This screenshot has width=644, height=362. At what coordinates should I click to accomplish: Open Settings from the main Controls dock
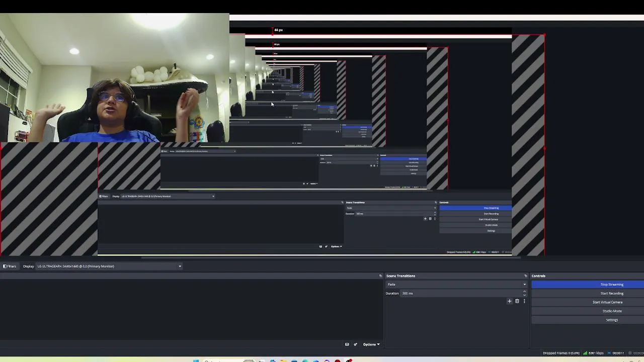588,320
